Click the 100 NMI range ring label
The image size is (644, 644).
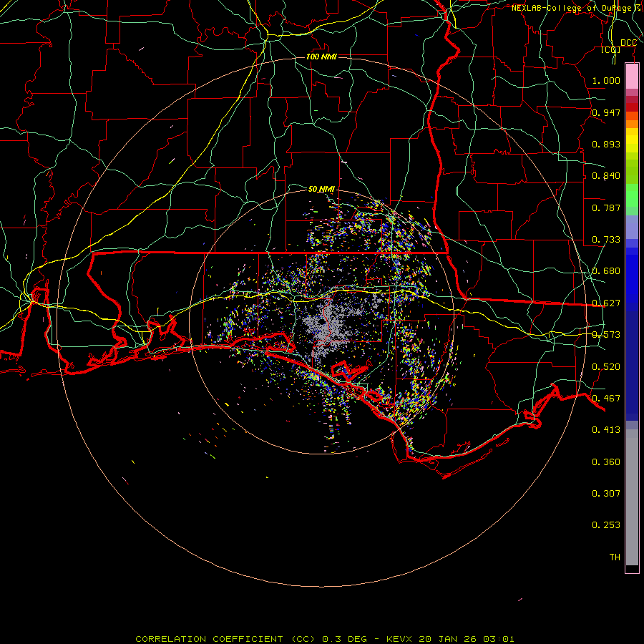pyautogui.click(x=321, y=57)
